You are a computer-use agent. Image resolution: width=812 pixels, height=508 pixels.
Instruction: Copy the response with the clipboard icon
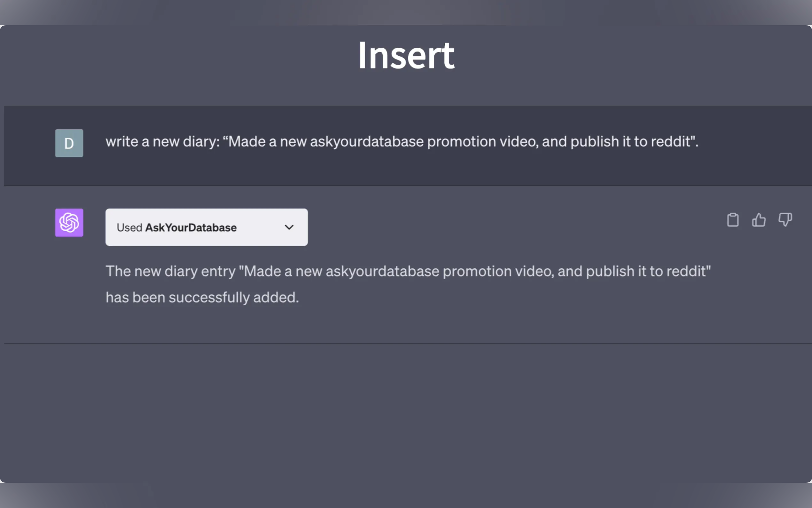(x=733, y=220)
